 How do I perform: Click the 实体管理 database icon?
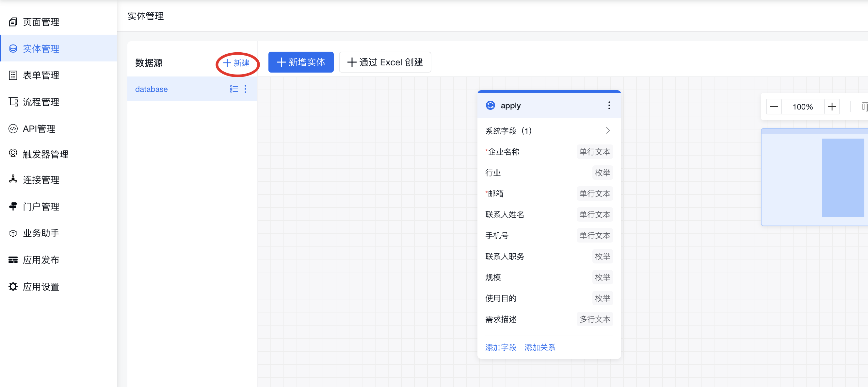pos(13,49)
